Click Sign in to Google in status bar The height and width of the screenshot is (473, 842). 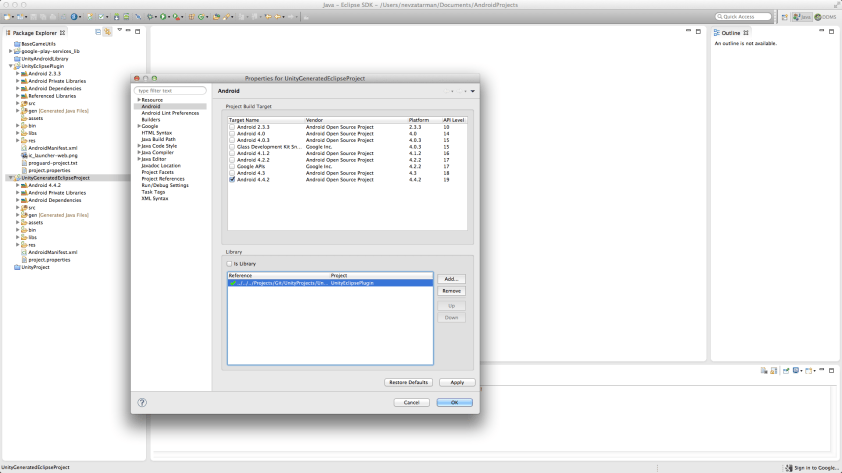click(811, 468)
